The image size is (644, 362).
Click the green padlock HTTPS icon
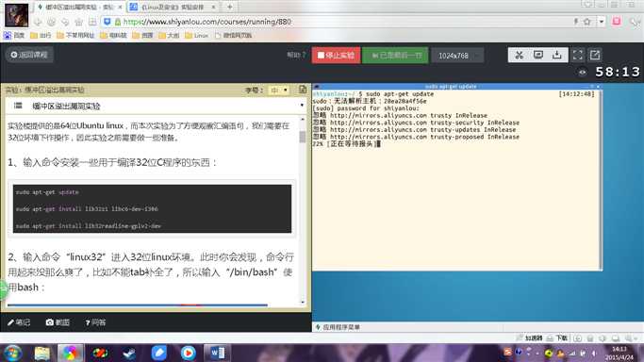(118, 22)
